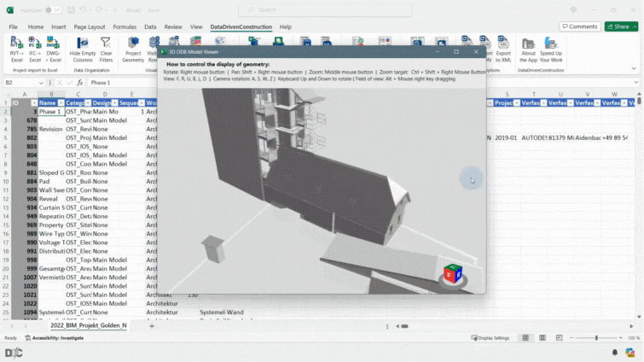Expand the Name Box dropdown arrow
The height and width of the screenshot is (362, 644).
tap(41, 83)
